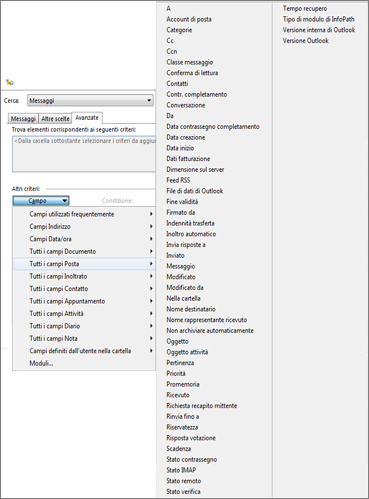Select Tempo recupero field
This screenshot has width=369, height=499.
click(x=305, y=8)
